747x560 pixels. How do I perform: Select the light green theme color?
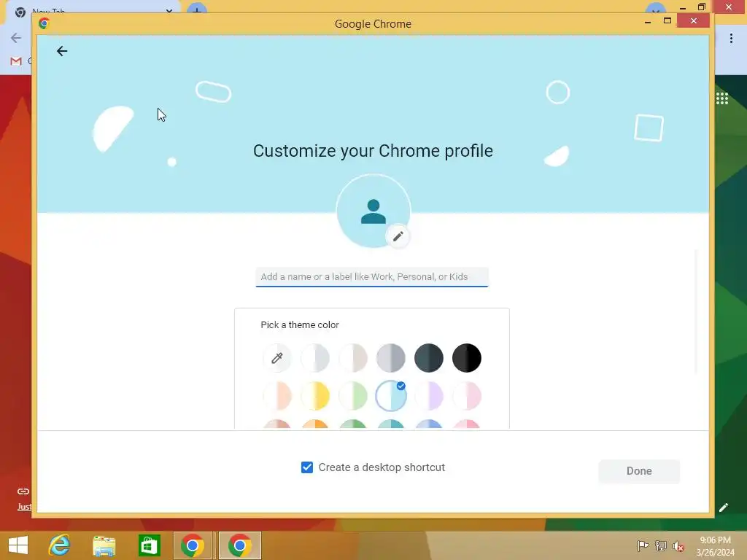click(x=353, y=396)
